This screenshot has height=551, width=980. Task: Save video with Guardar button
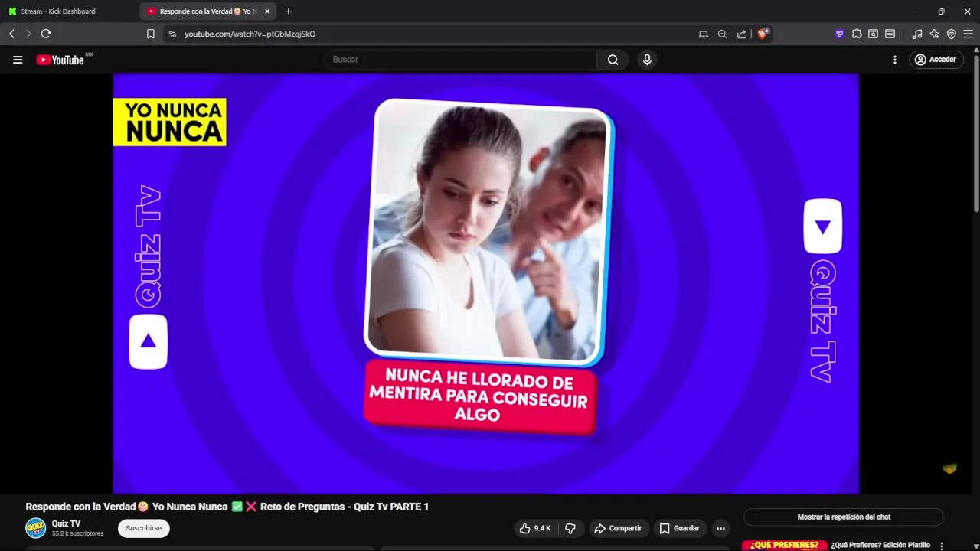pos(679,528)
